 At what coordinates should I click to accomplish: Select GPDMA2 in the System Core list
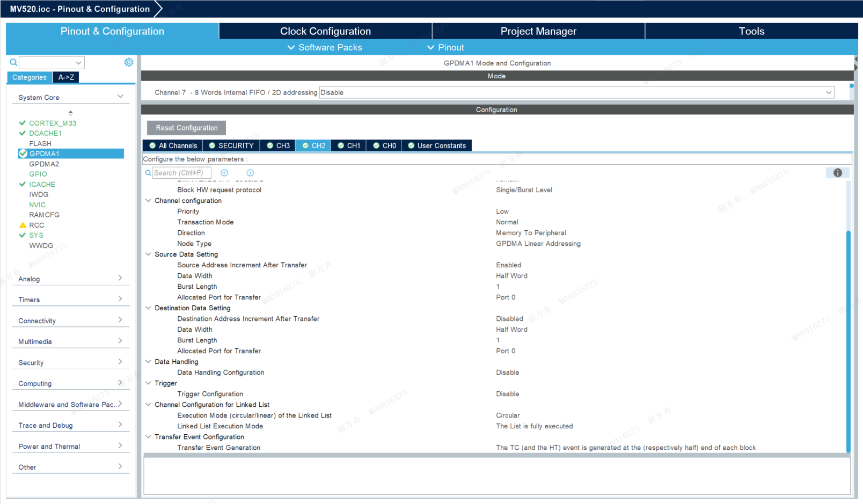point(44,164)
